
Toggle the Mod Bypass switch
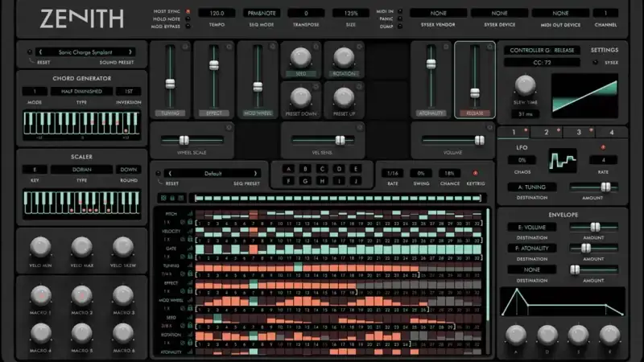(x=188, y=27)
